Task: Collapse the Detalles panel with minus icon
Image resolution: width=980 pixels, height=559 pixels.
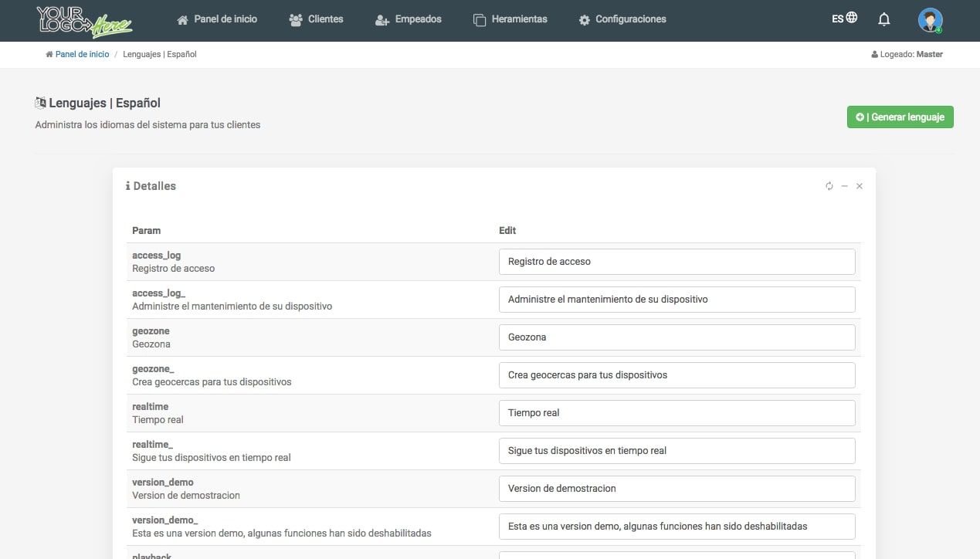Action: (845, 186)
